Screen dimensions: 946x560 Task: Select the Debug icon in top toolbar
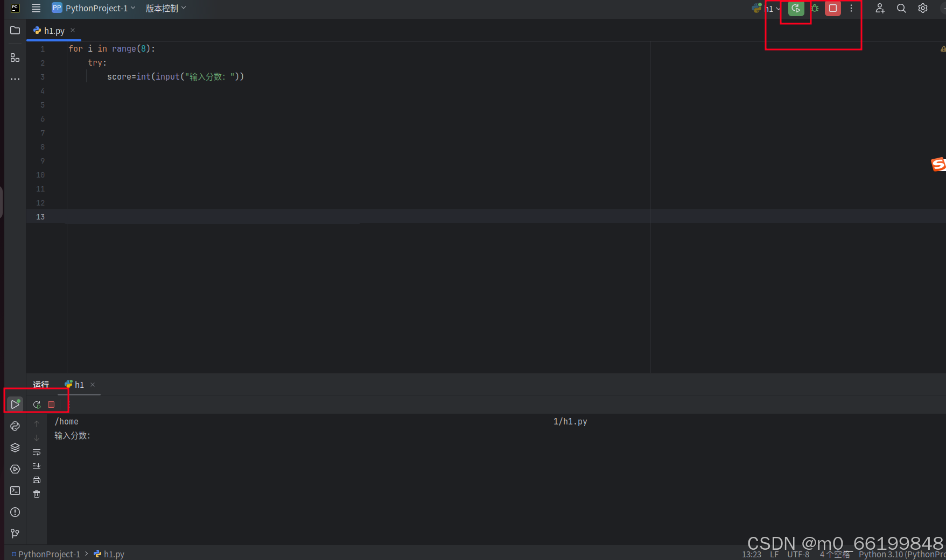(815, 8)
